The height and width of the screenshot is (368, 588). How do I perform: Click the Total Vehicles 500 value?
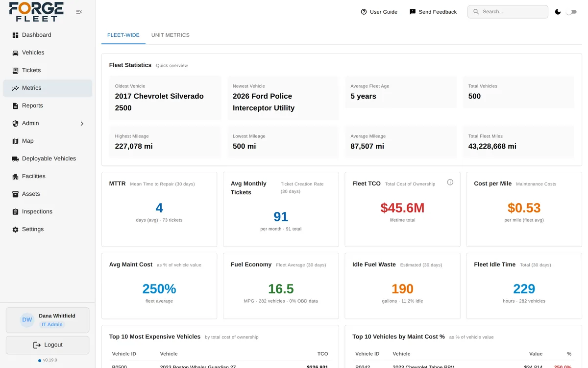pyautogui.click(x=474, y=96)
